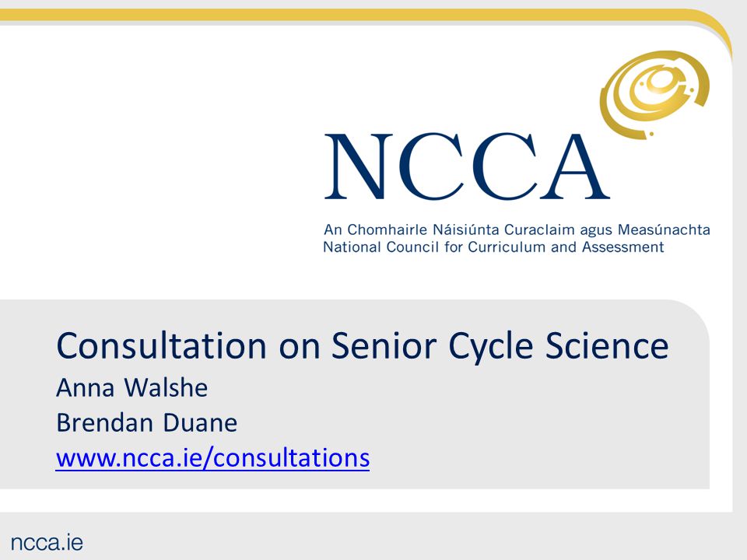Click 'National Council for Curriculum and Assessment' text
Screen dimensions: 747x560
[493, 247]
